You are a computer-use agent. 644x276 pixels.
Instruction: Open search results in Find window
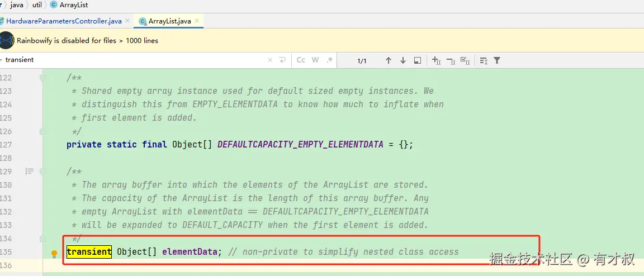(x=417, y=60)
